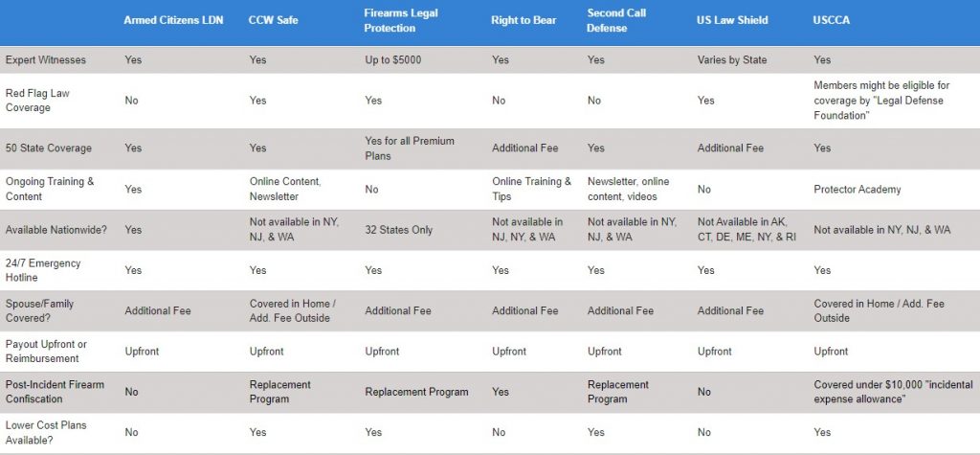Click the Spouse/Family Covered? row label

coord(39,310)
